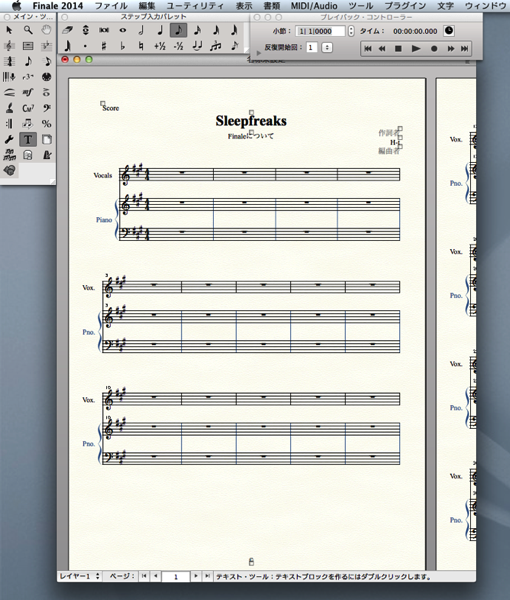Click the page number input field
The height and width of the screenshot is (600, 510).
(176, 576)
